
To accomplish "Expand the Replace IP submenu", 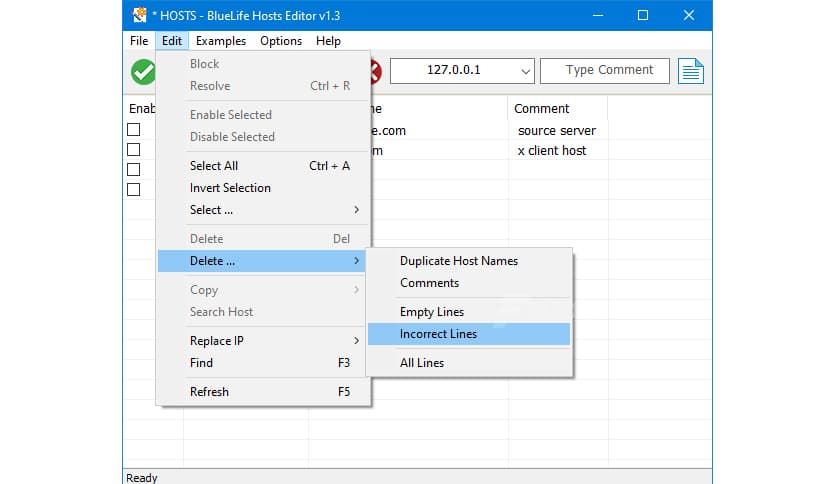I will (x=264, y=341).
